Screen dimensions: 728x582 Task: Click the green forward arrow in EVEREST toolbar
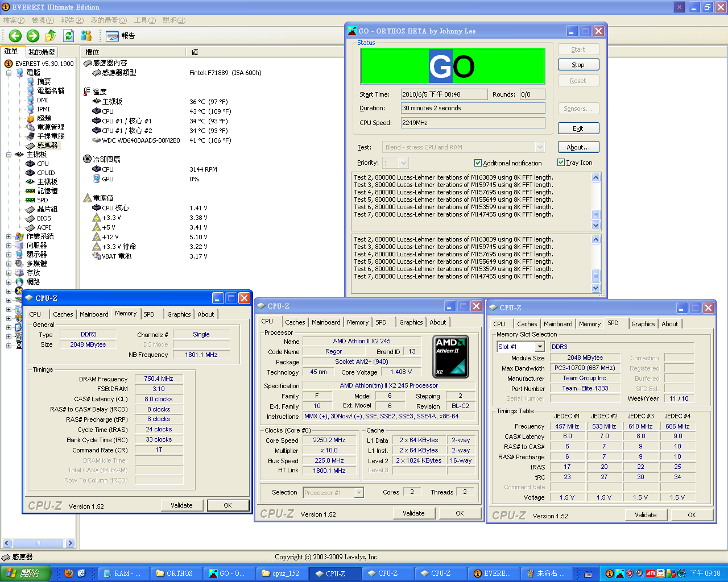tap(33, 36)
